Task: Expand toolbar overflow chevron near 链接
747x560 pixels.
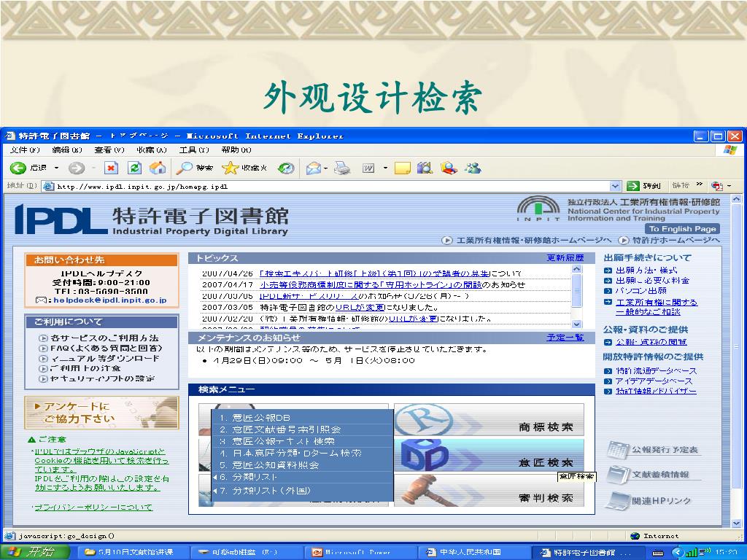Action: (x=699, y=184)
